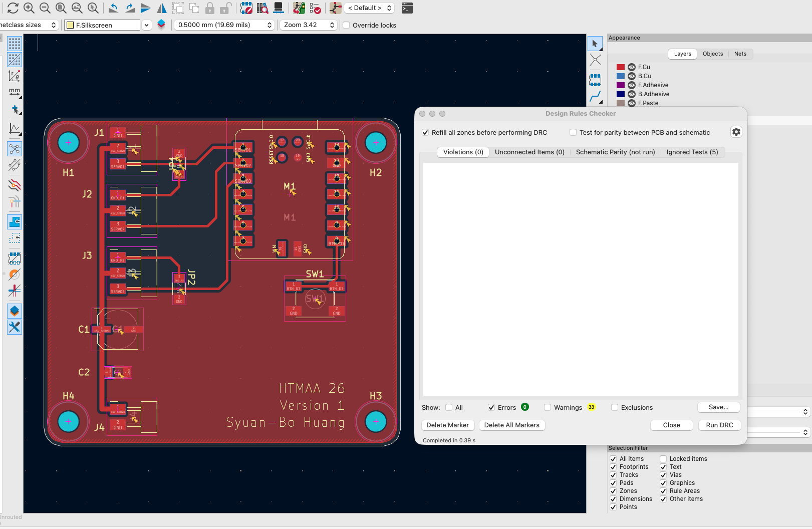Click the F.Adhesive purple color swatch
812x529 pixels.
tap(621, 85)
